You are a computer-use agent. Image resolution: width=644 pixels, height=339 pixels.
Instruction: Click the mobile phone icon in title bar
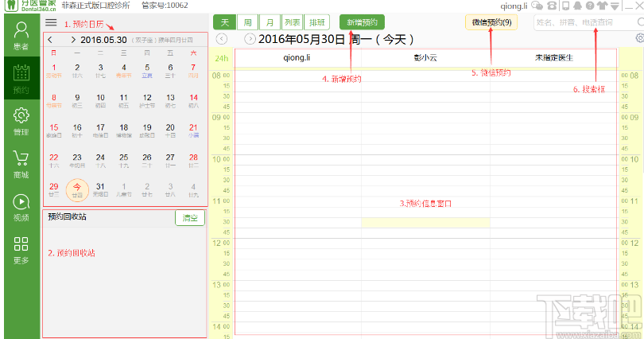[565, 6]
